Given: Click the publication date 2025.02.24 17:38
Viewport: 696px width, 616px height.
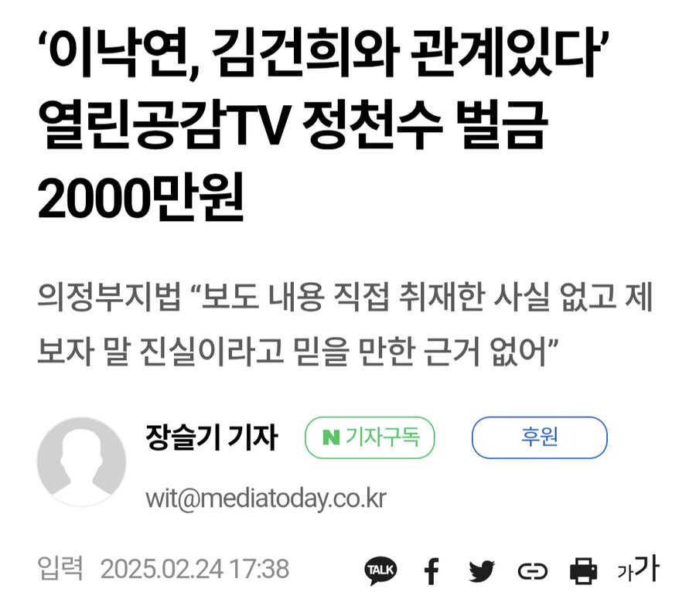Looking at the screenshot, I should [x=194, y=569].
